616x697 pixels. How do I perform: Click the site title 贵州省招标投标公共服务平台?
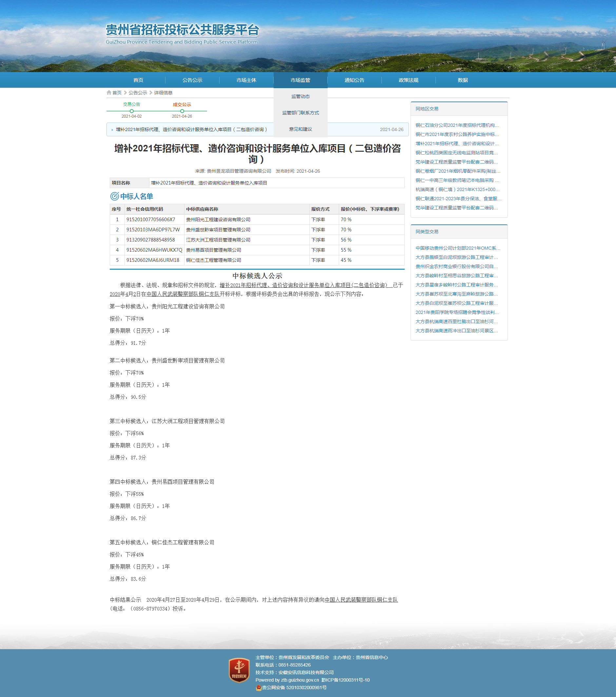tap(183, 30)
